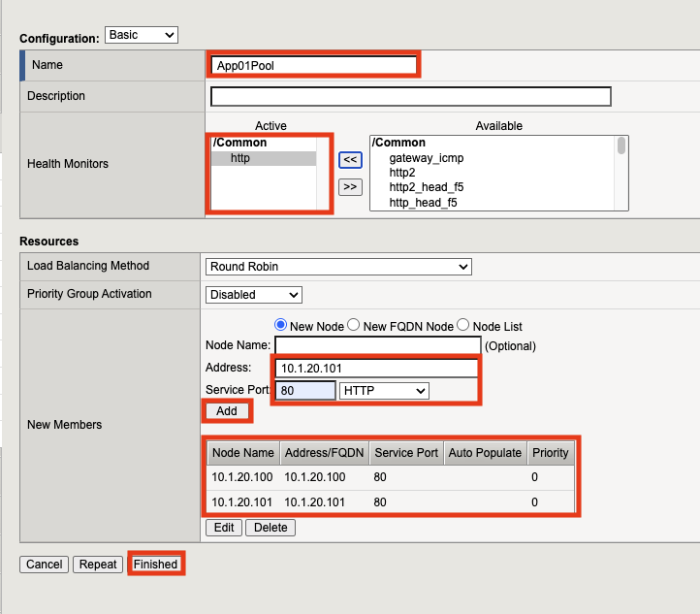The height and width of the screenshot is (614, 700).
Task: Click the Repeat button
Action: [x=98, y=565]
